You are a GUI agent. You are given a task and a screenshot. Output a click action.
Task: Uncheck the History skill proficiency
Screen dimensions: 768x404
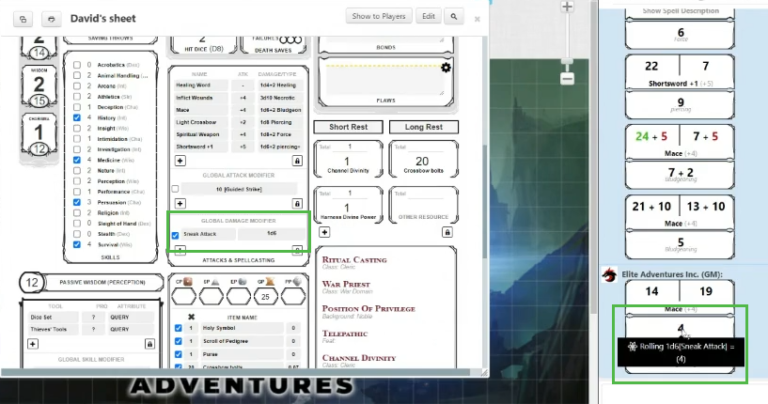[77, 118]
